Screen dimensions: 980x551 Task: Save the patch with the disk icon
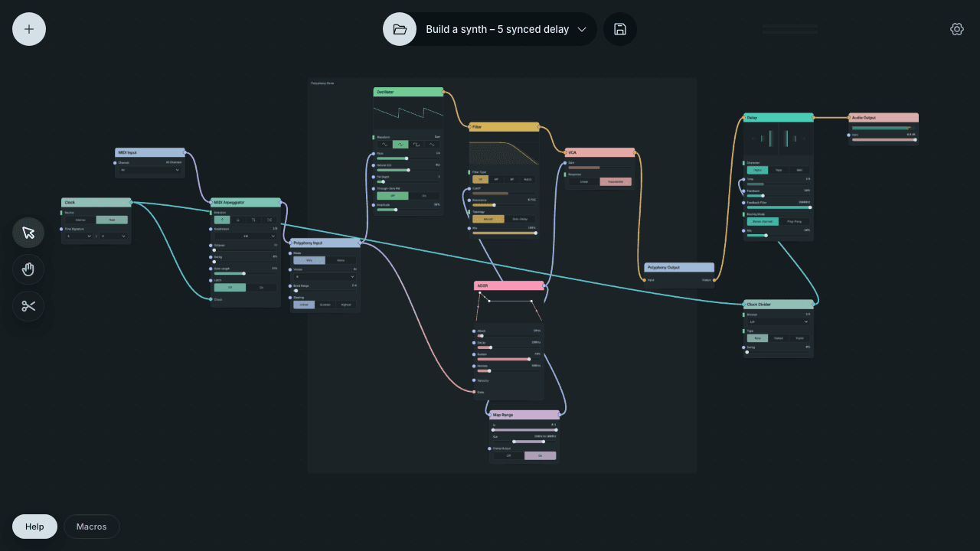(x=620, y=29)
